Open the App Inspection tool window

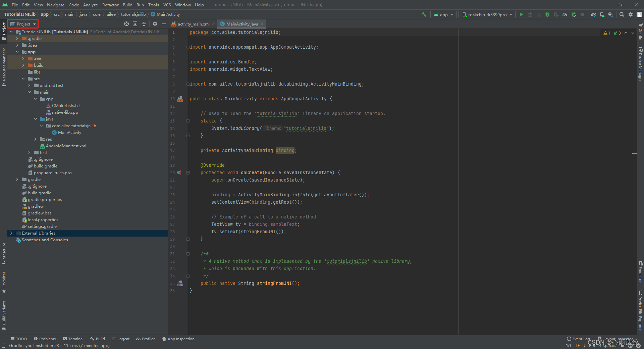pos(178,339)
